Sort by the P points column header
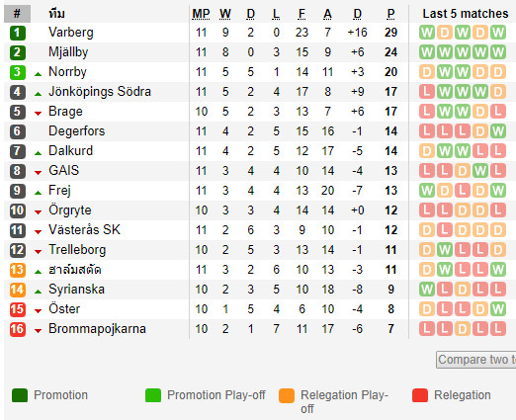This screenshot has width=516, height=420. pyautogui.click(x=390, y=14)
